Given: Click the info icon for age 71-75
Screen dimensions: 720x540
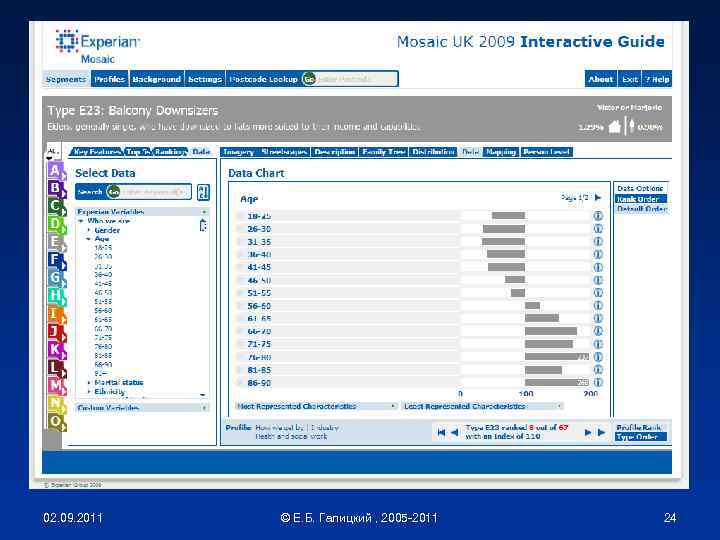Looking at the screenshot, I should (598, 344).
